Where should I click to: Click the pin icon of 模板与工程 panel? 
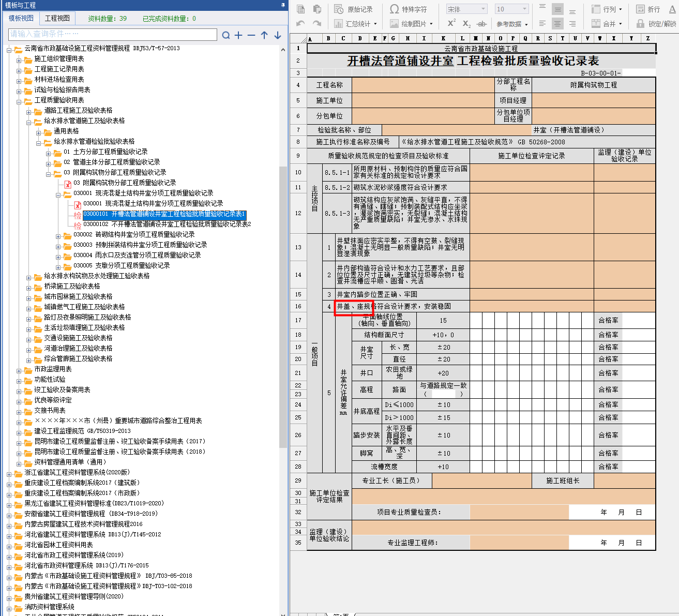[x=283, y=5]
